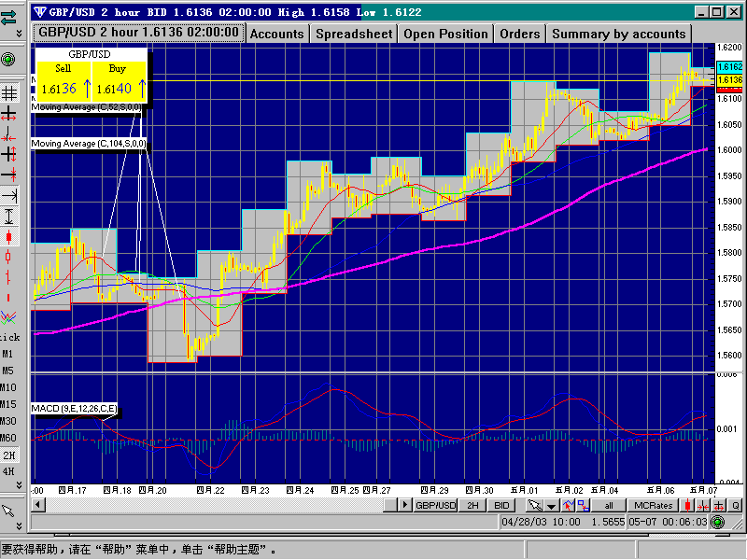Toggle the vertical autoscale I-beam tool
Image resolution: width=747 pixels, height=560 pixels.
[x=8, y=216]
